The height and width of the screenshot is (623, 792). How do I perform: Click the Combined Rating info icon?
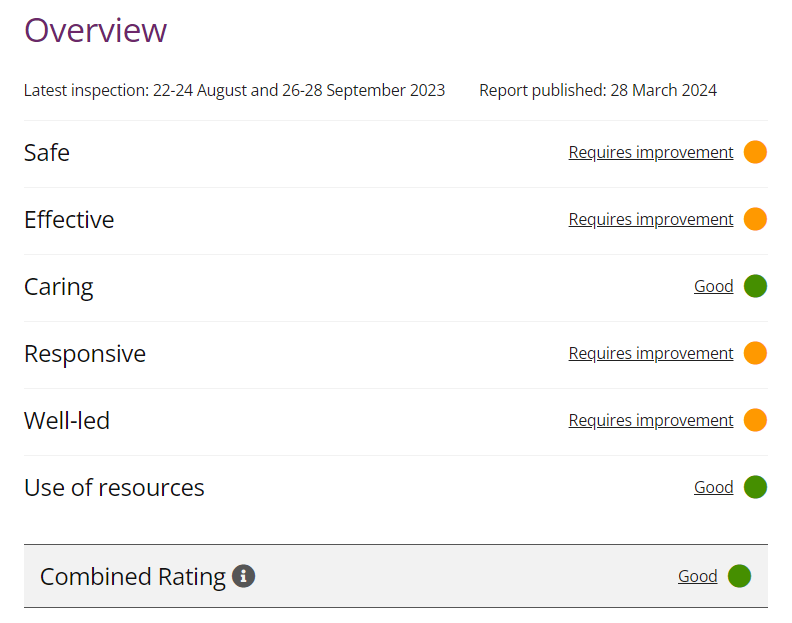tap(244, 576)
